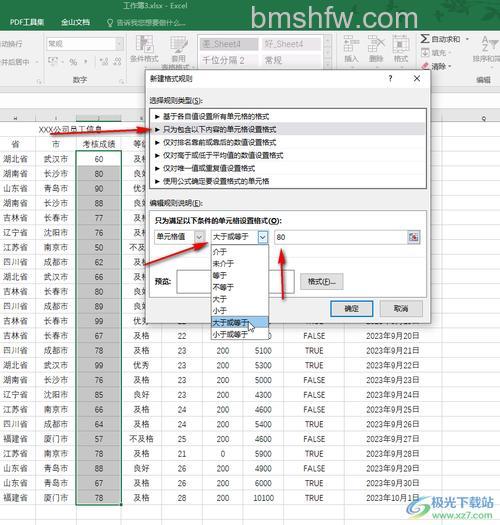Cancel the dialog with 取消 button
The width and height of the screenshot is (500, 525).
(401, 309)
